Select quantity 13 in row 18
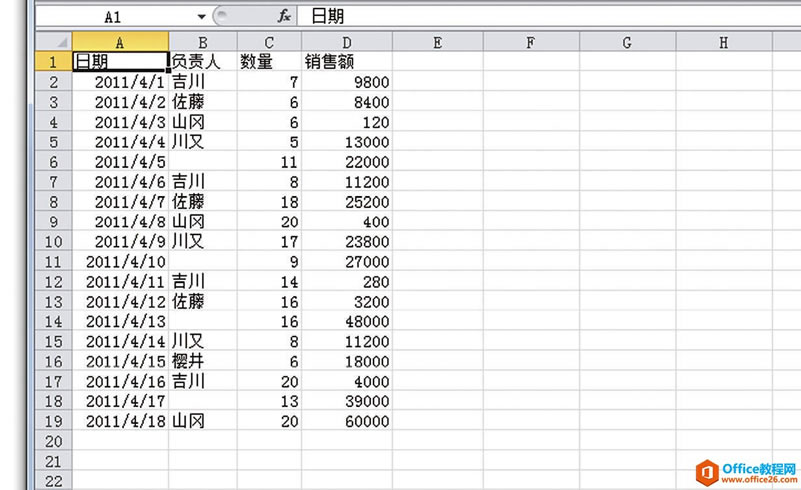 point(269,401)
